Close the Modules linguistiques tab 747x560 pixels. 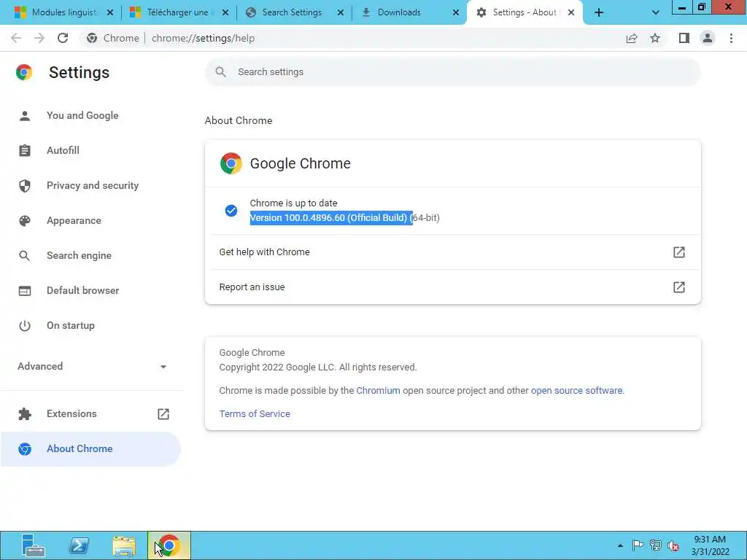(110, 12)
